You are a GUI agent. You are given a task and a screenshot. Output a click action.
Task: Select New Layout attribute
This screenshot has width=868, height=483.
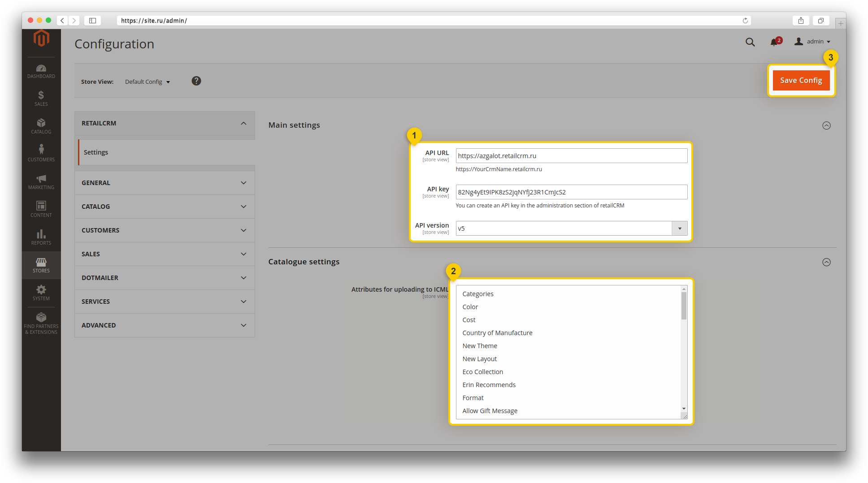(x=480, y=359)
